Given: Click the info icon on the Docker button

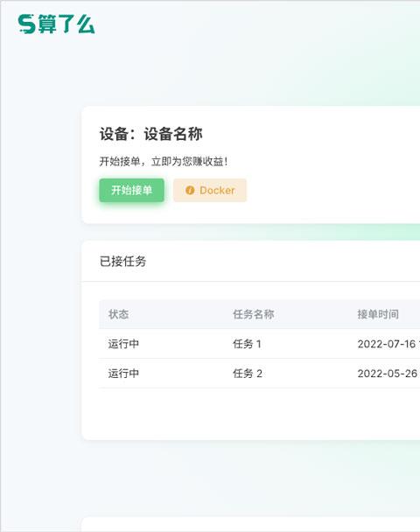Looking at the screenshot, I should pyautogui.click(x=190, y=191).
